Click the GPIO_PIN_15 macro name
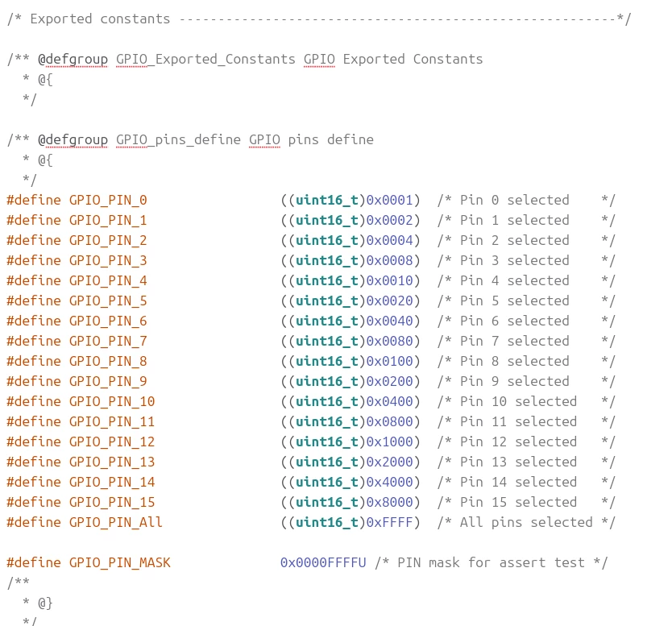This screenshot has width=672, height=626. click(112, 502)
